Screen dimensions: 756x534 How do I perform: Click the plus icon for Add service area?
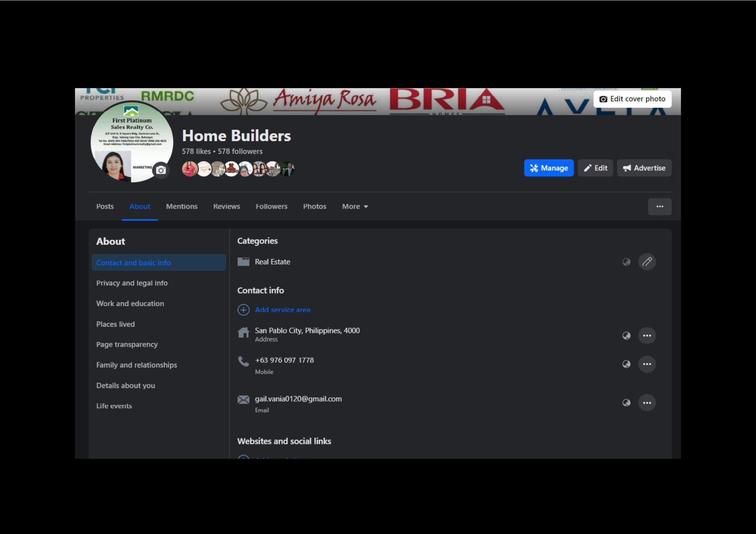tap(243, 310)
